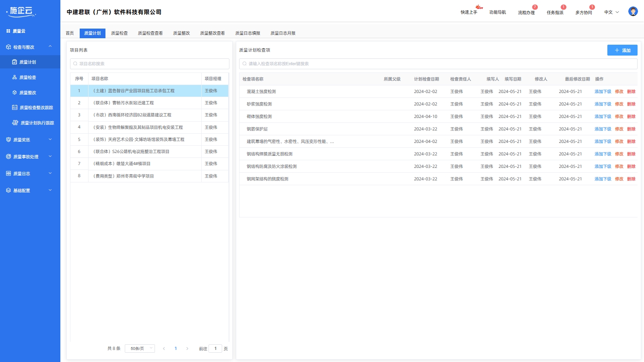
Task: Click the 质量检查整改跟踪 sidebar icon
Action: 14,108
